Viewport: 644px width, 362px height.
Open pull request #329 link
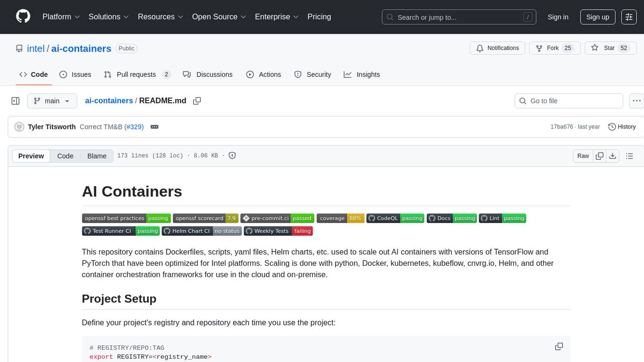click(x=134, y=127)
